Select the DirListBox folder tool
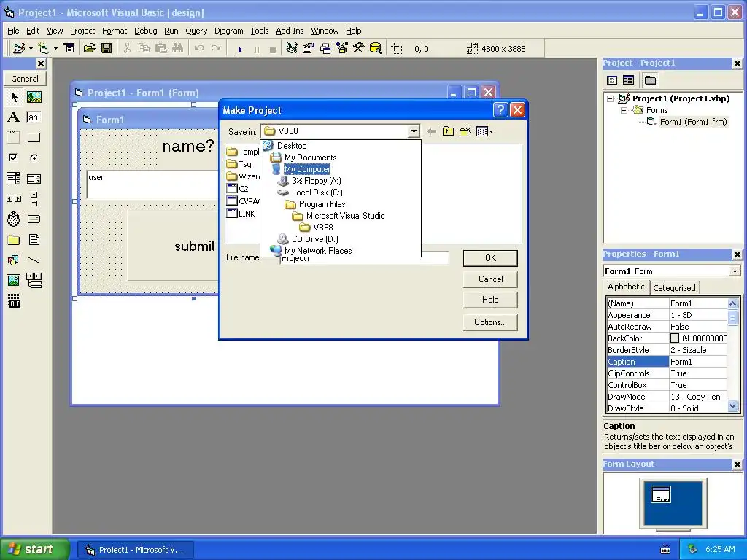 tap(14, 239)
